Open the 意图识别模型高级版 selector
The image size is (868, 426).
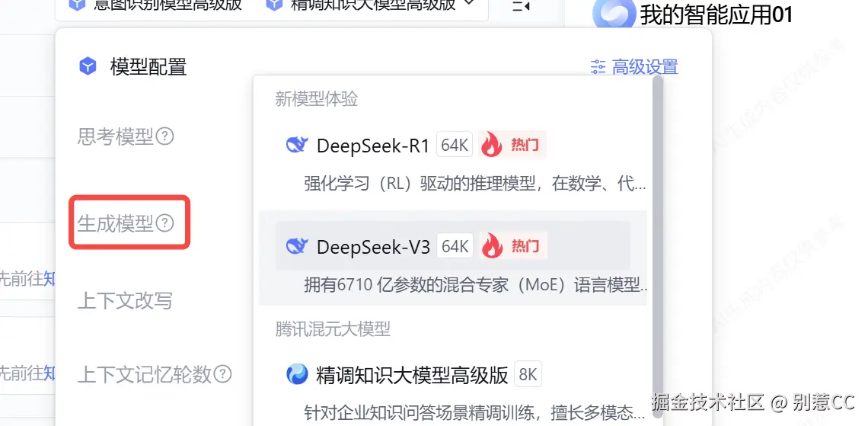[155, 5]
